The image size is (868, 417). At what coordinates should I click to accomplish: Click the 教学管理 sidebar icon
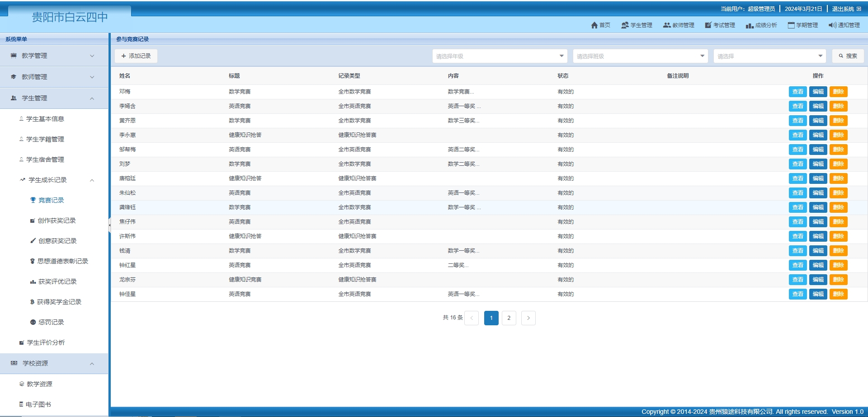14,56
